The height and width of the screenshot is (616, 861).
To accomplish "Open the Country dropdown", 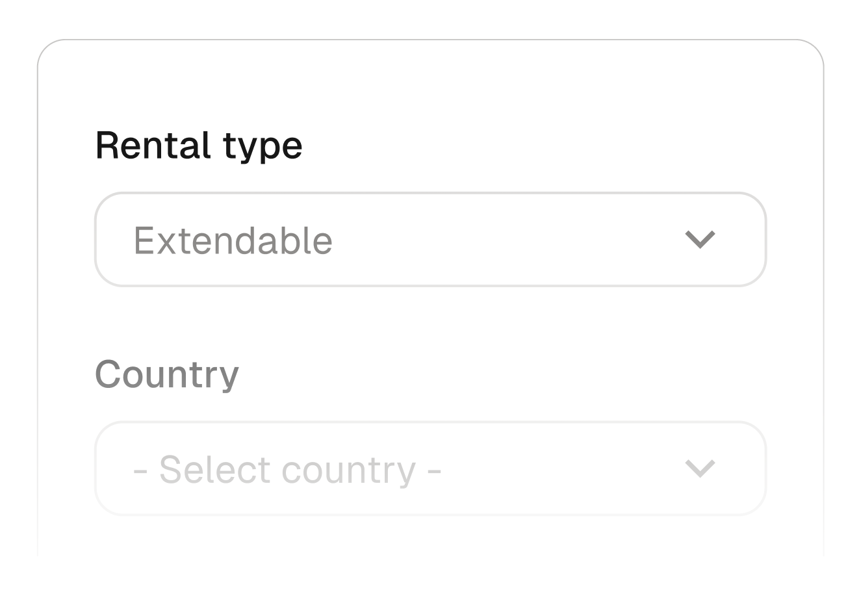I will (x=430, y=468).
